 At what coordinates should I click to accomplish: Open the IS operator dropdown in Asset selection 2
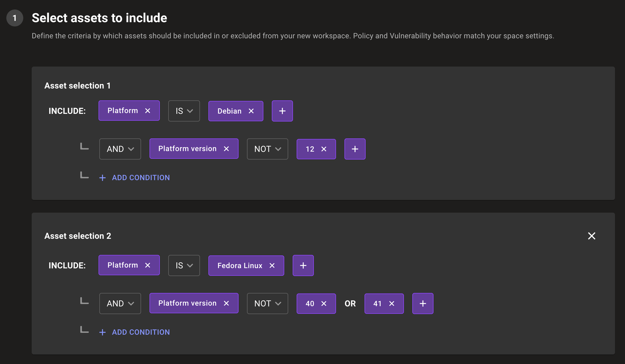[x=184, y=265]
